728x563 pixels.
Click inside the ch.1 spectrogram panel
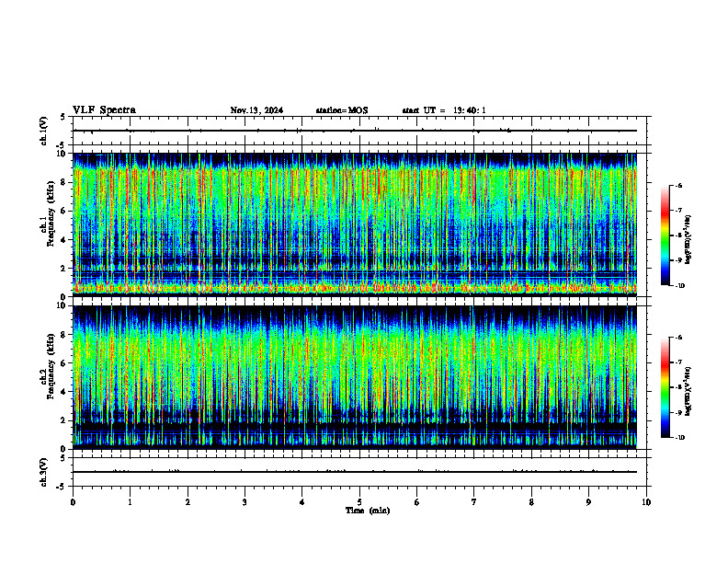click(x=355, y=224)
